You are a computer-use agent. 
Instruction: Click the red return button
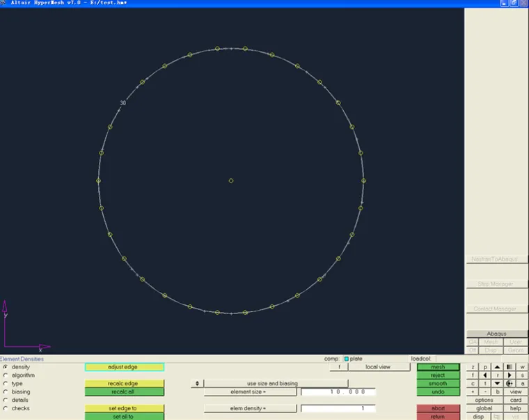coord(438,417)
